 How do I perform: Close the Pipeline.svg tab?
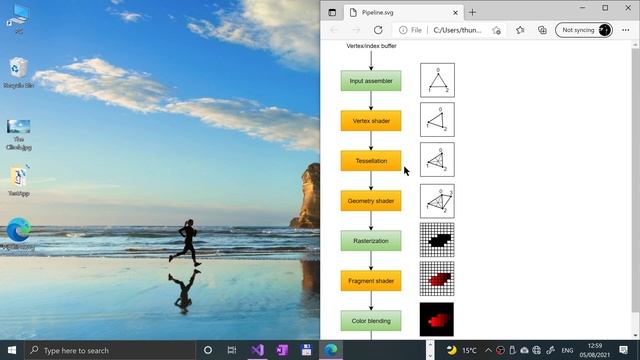[455, 13]
